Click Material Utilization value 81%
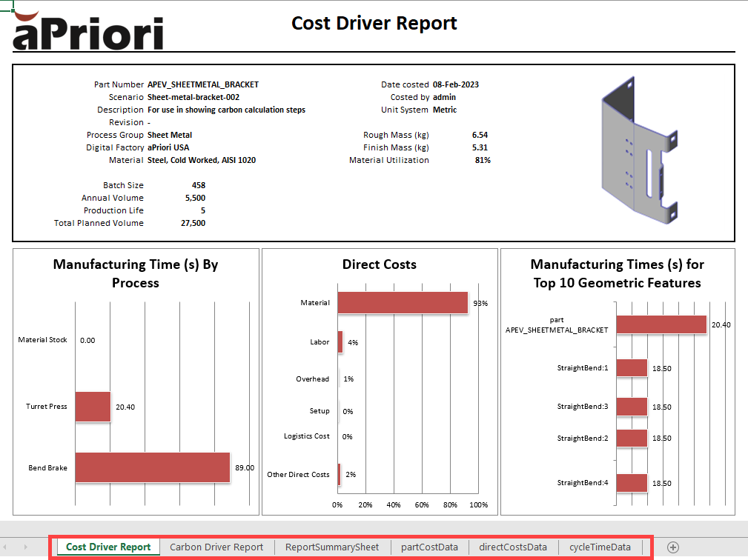The width and height of the screenshot is (748, 560). click(x=483, y=160)
